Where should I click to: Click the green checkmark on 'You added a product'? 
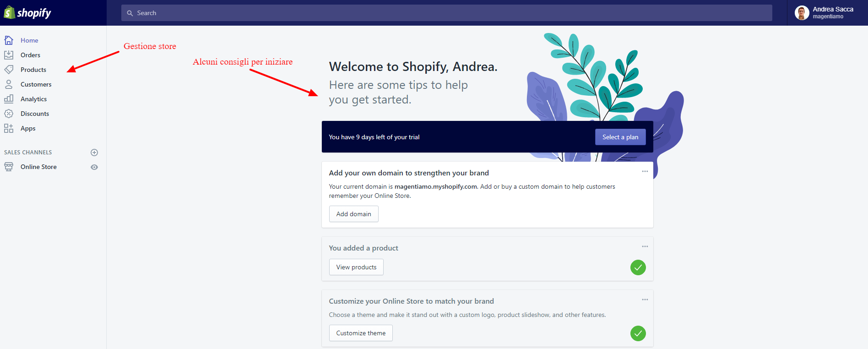coord(638,267)
